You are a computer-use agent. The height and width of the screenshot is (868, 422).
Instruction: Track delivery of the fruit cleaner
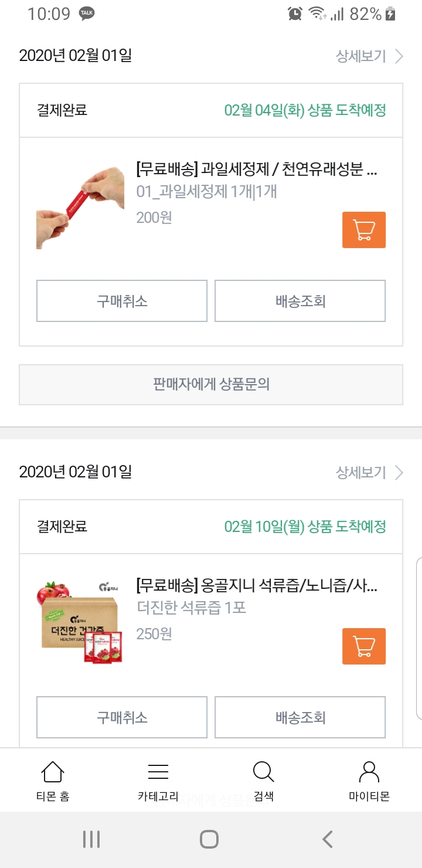tap(300, 301)
